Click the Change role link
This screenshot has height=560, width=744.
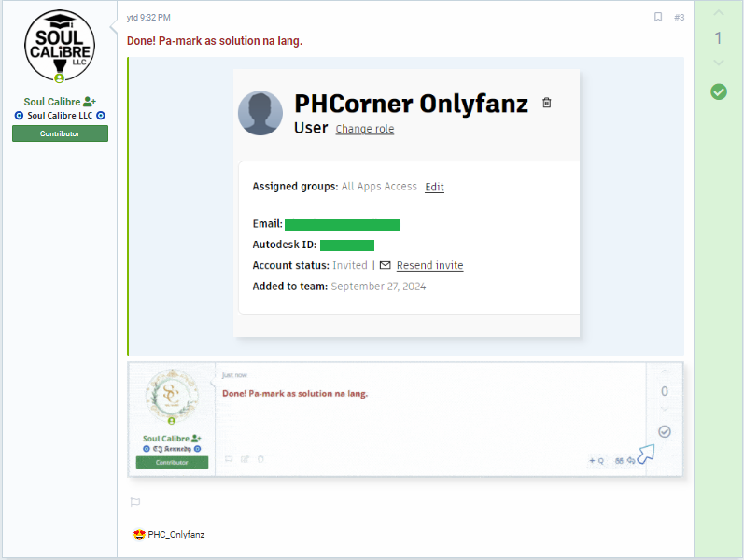(364, 129)
